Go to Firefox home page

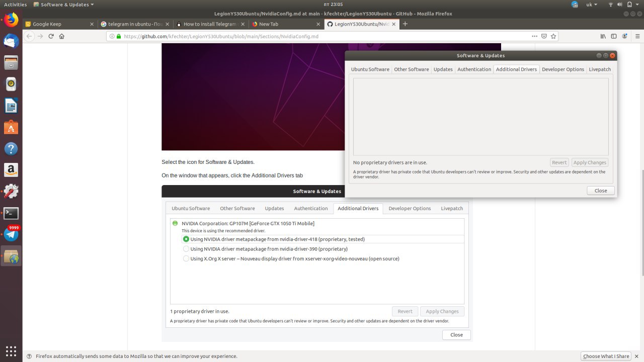pos(62,36)
